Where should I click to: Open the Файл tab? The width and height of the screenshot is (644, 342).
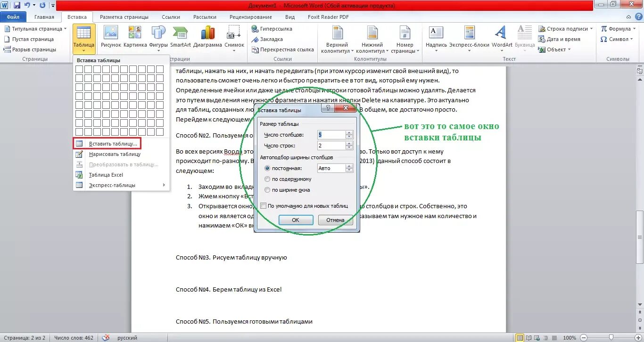[13, 17]
